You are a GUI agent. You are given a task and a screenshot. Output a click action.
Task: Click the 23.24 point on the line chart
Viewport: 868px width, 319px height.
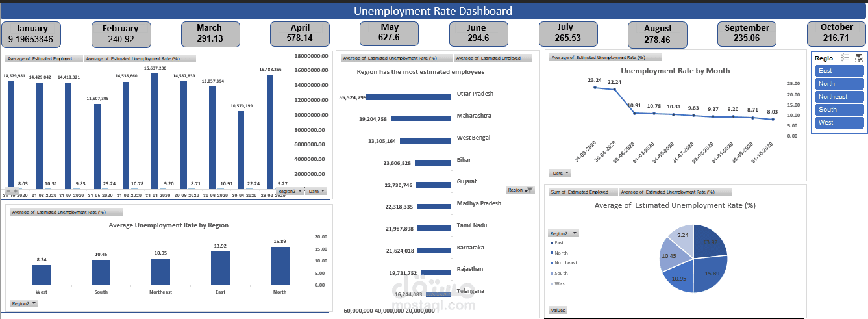point(595,87)
